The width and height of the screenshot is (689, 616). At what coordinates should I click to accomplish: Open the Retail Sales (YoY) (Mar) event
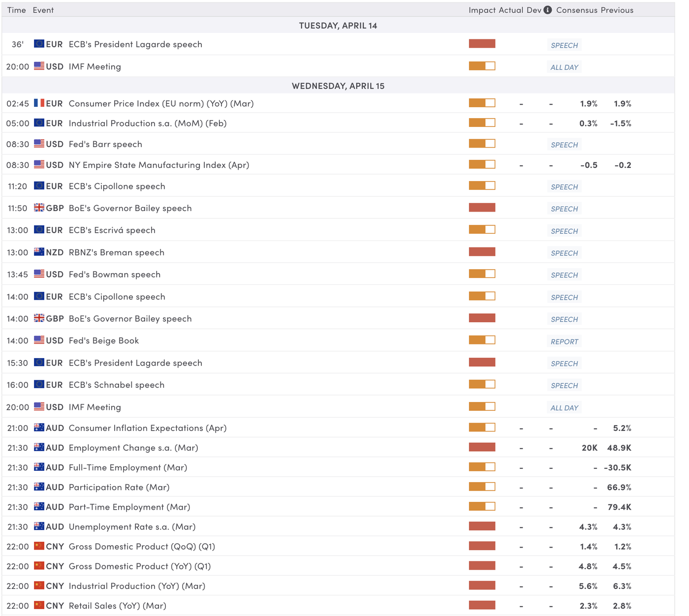point(118,606)
